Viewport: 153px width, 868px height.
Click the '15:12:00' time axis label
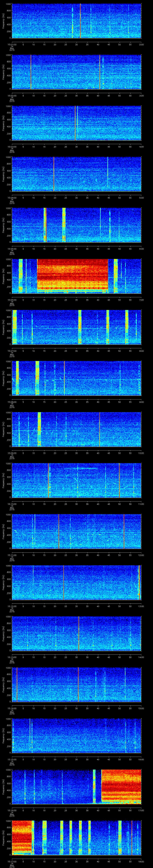pyautogui.click(x=12, y=606)
